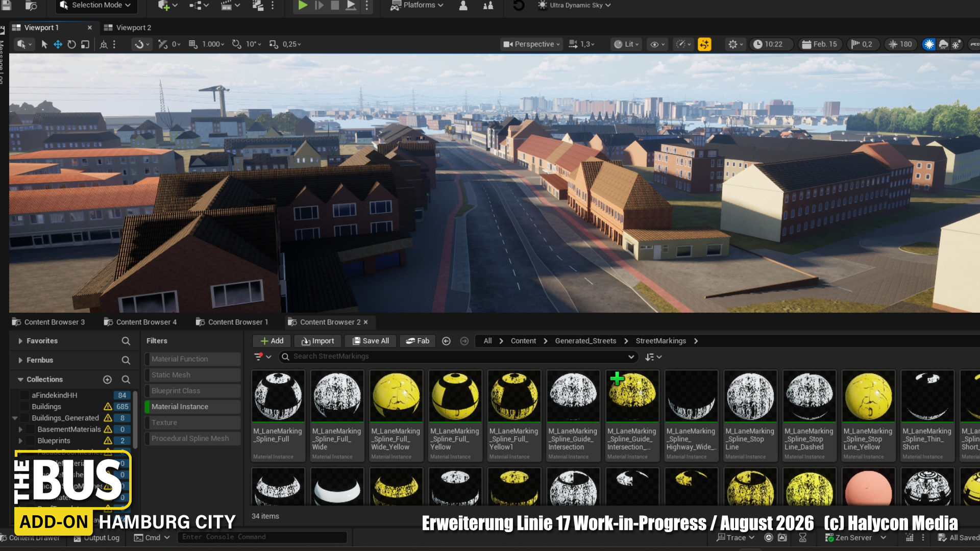
Task: Click the Save current level icon
Action: [7, 5]
